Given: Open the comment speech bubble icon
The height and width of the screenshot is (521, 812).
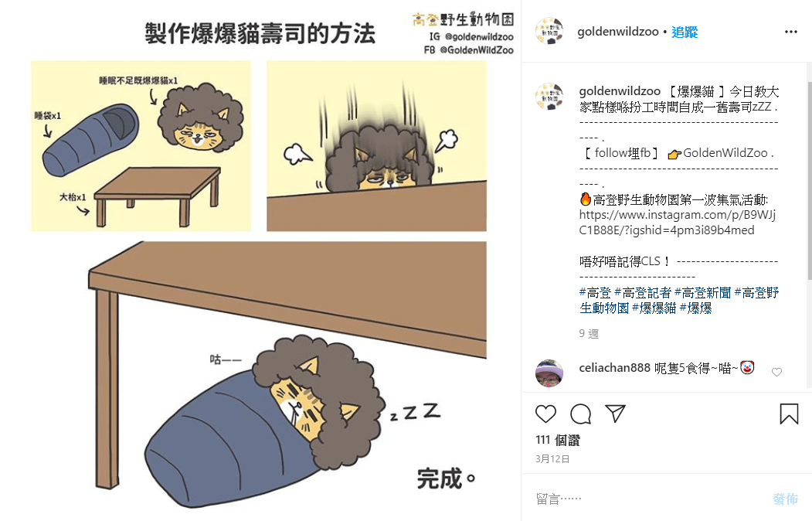Looking at the screenshot, I should pyautogui.click(x=580, y=414).
